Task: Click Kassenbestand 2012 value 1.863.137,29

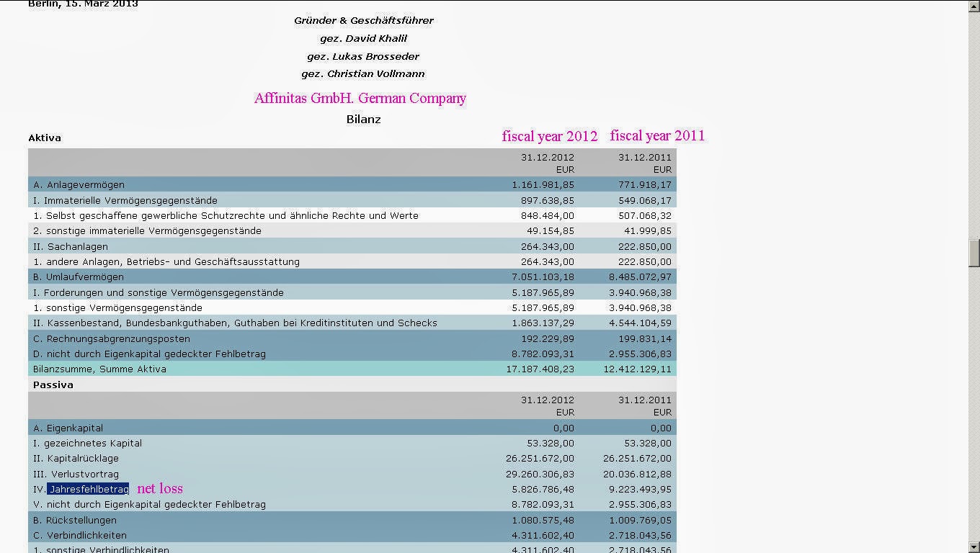Action: click(x=543, y=323)
